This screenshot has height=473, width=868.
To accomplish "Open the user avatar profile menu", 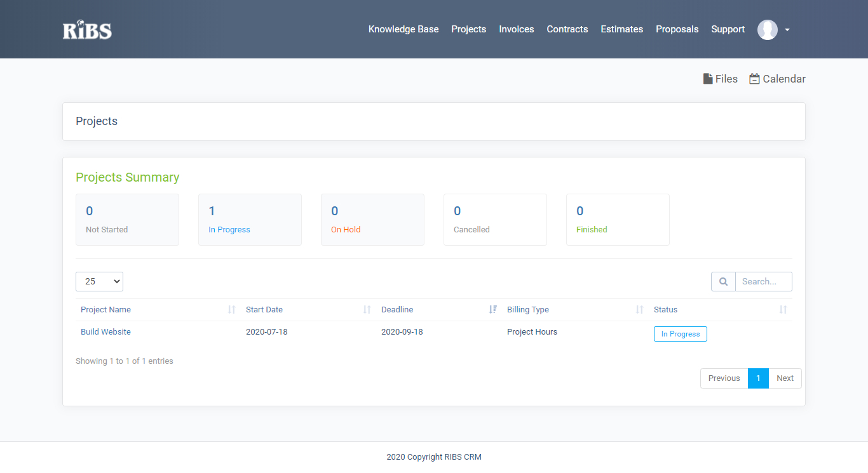I will [768, 30].
